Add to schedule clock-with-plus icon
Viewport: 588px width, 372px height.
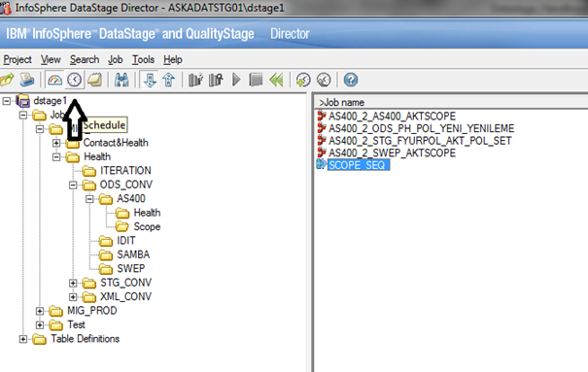coord(303,80)
